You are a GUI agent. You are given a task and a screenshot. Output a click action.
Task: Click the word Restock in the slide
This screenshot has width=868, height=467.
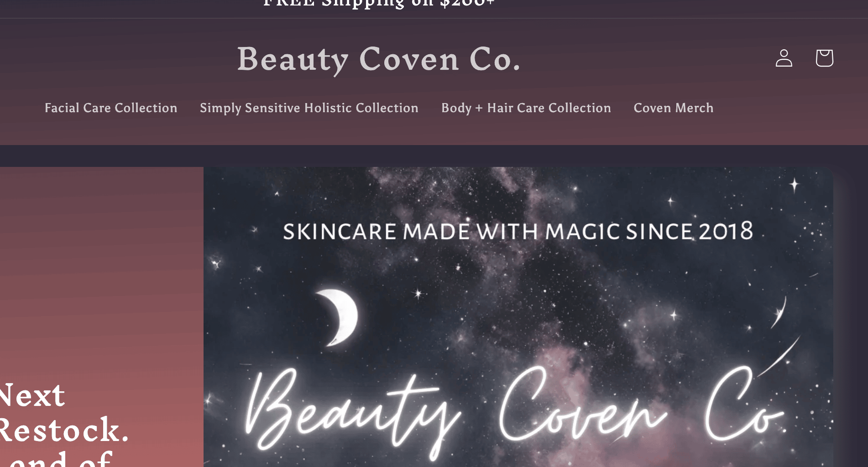click(x=64, y=430)
